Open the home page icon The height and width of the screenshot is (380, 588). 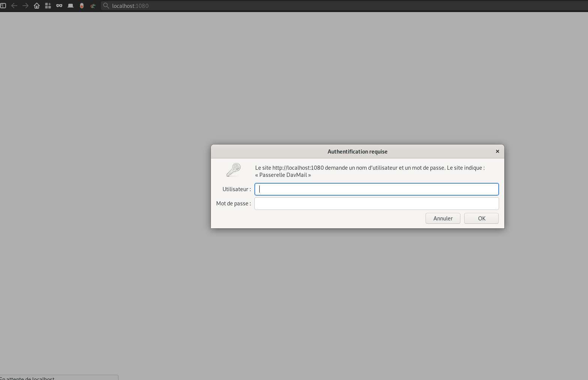pyautogui.click(x=37, y=6)
